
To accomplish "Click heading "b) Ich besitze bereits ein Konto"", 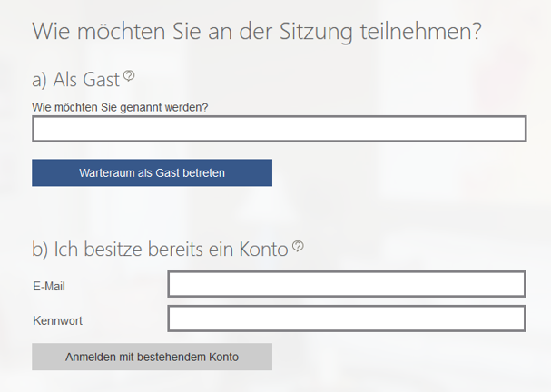I will tap(161, 249).
